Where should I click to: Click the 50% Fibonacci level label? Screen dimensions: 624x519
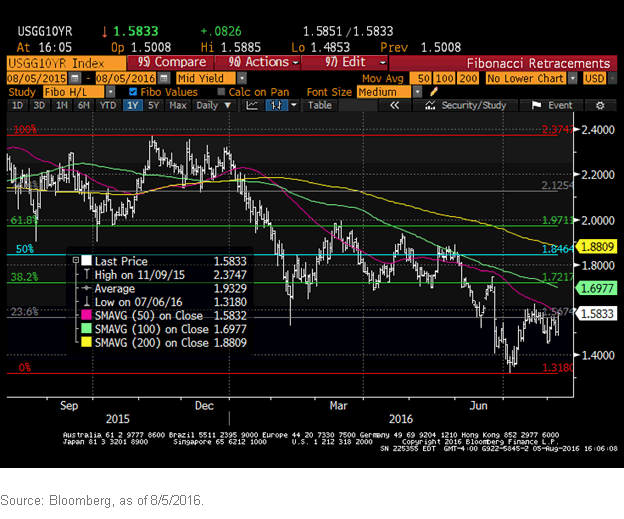(25, 249)
